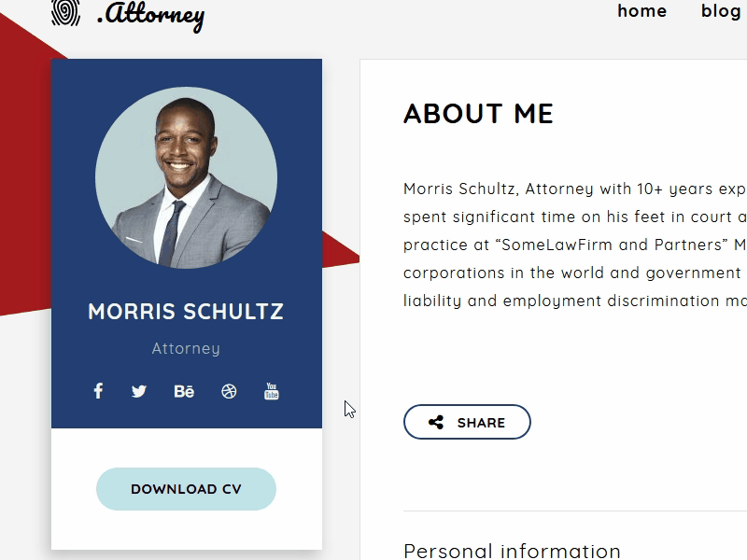The width and height of the screenshot is (747, 560).
Task: Open the Facebook profile icon
Action: (x=98, y=391)
